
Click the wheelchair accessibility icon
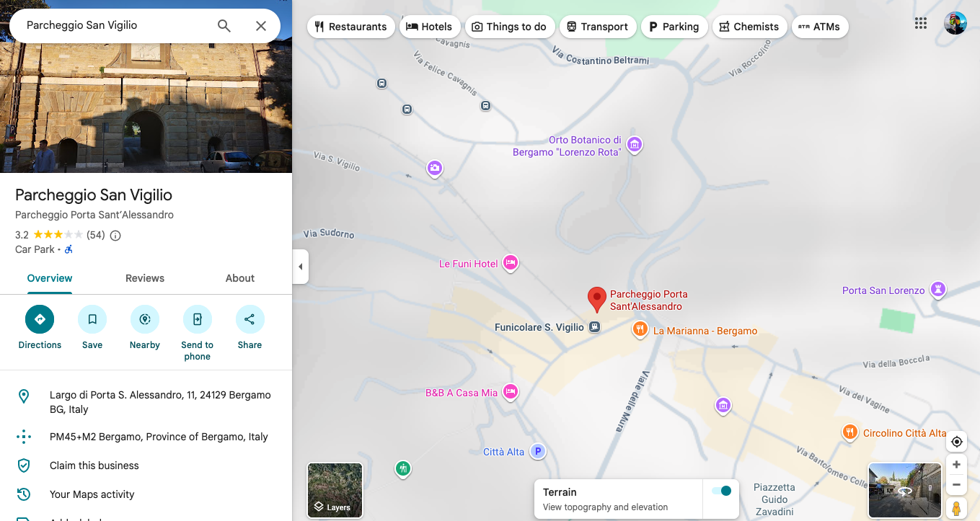click(x=69, y=249)
